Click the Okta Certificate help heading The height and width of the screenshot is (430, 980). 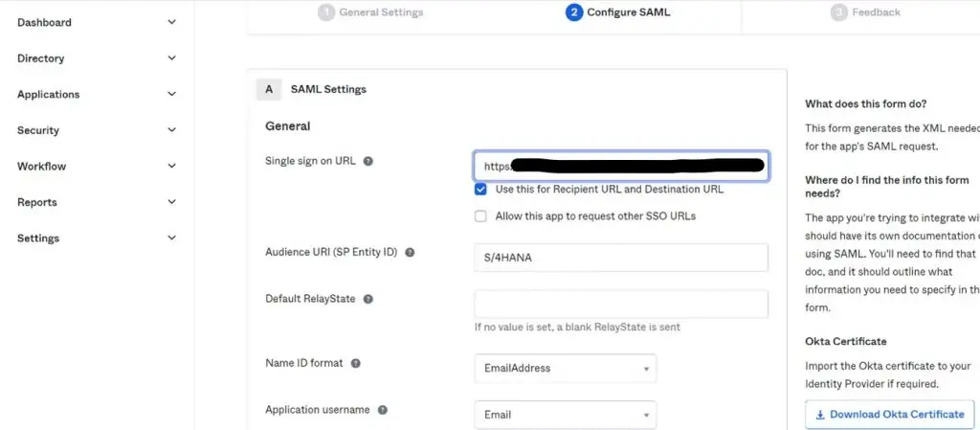(x=846, y=342)
